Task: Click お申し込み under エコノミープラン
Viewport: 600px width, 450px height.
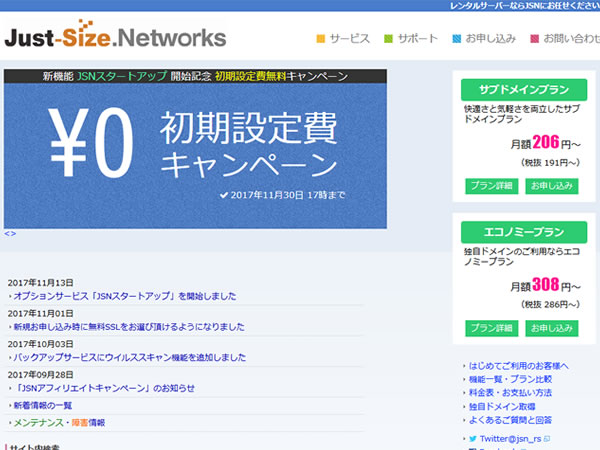Action: (552, 328)
